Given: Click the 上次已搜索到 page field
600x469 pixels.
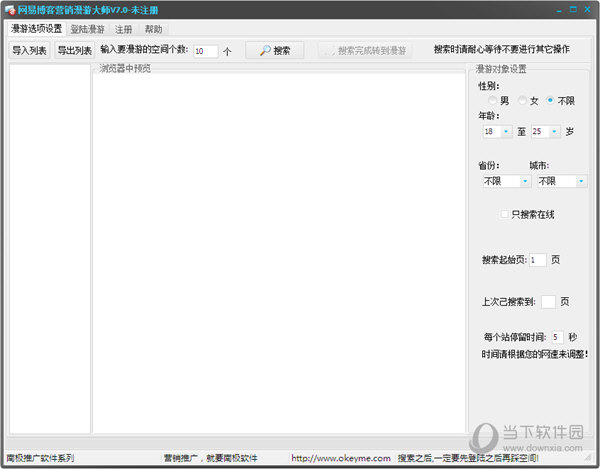Looking at the screenshot, I should (x=548, y=302).
